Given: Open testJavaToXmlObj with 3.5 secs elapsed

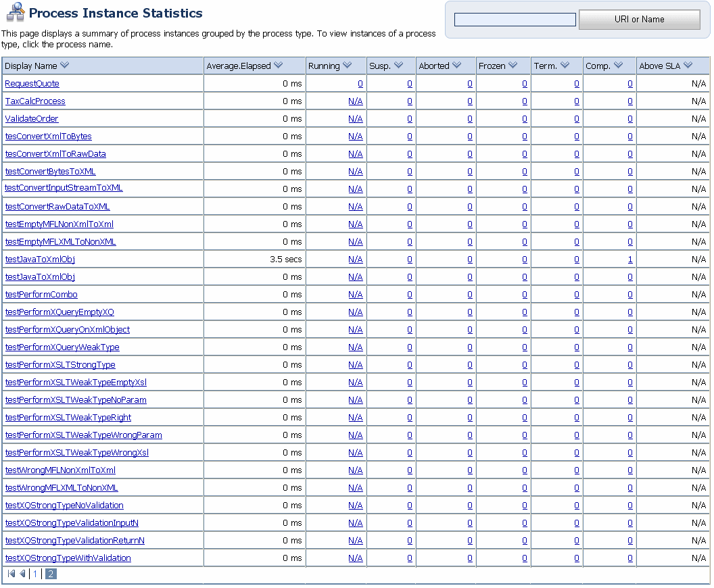Looking at the screenshot, I should click(40, 260).
